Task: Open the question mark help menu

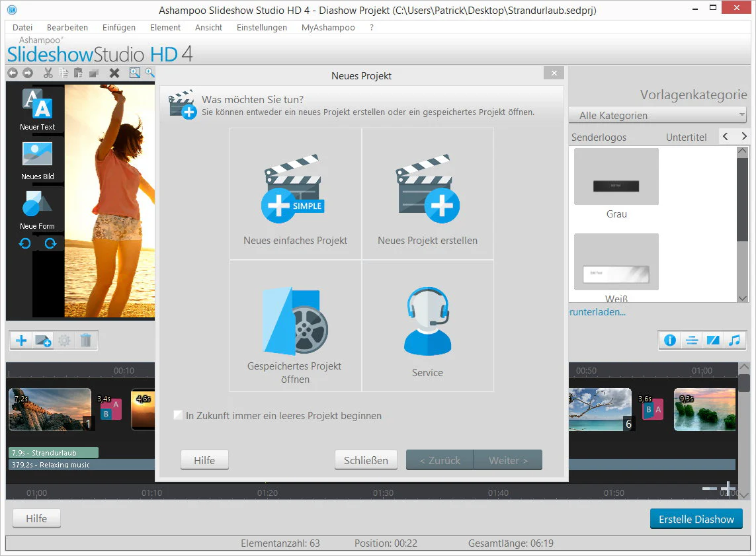Action: click(x=371, y=28)
